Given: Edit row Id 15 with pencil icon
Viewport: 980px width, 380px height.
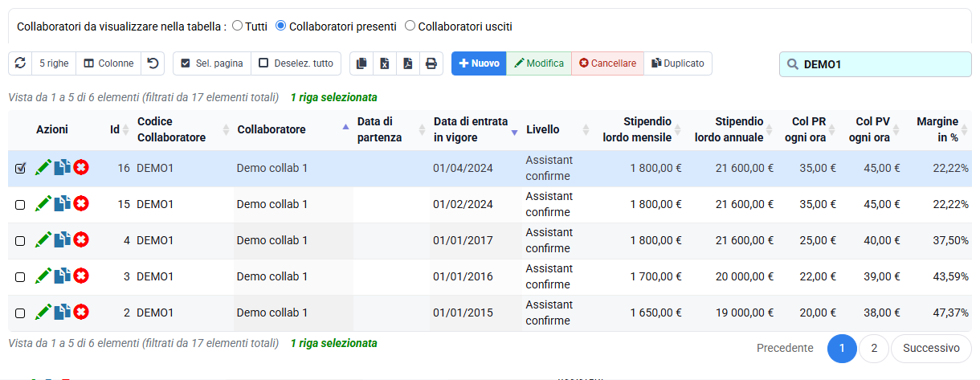Looking at the screenshot, I should 43,203.
